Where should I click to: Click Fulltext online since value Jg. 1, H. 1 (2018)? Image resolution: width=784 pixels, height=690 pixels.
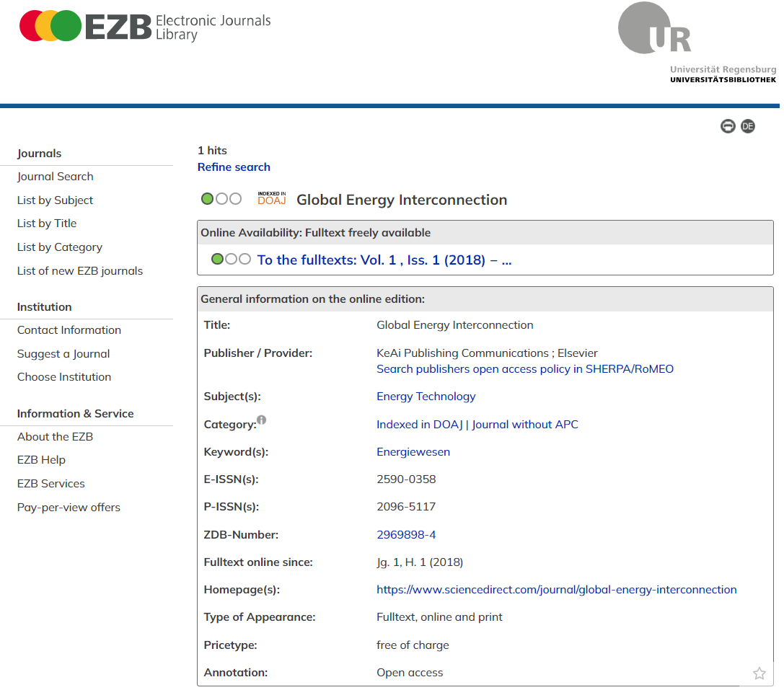[x=420, y=562]
